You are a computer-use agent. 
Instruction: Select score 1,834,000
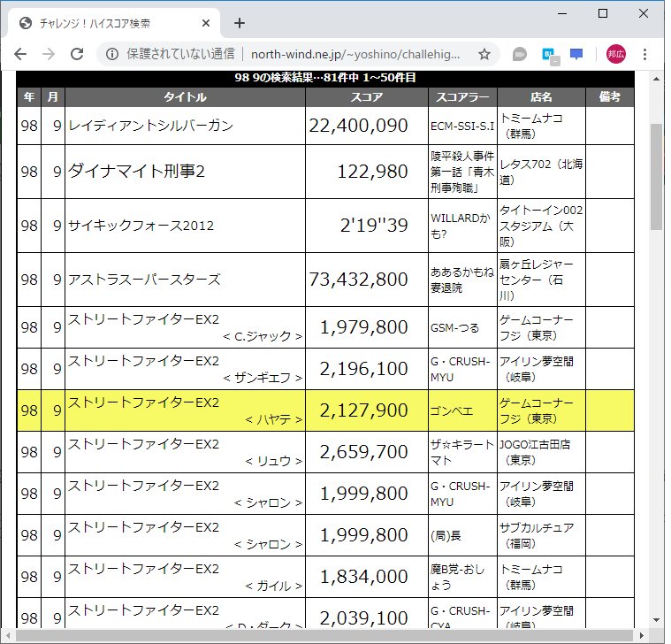click(363, 577)
